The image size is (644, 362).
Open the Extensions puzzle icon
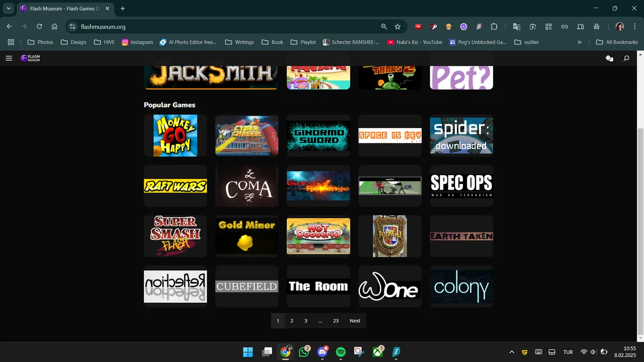tap(494, 27)
